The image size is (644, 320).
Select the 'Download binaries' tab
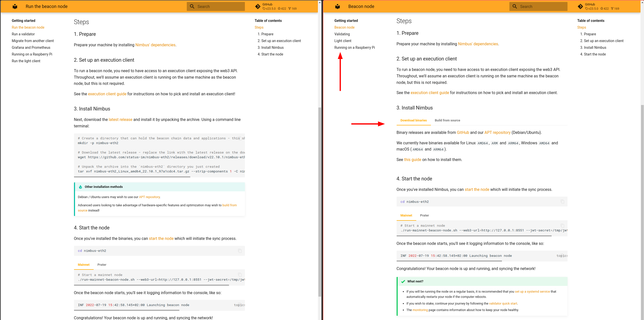pyautogui.click(x=413, y=120)
